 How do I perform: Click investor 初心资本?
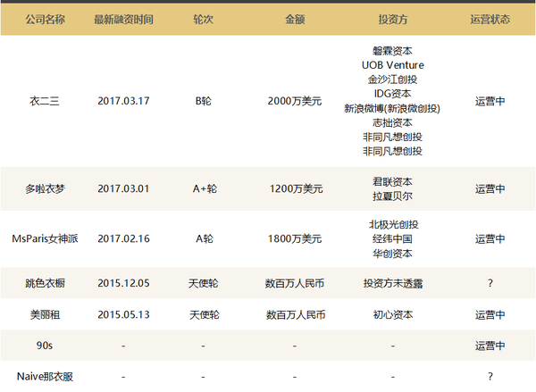tap(393, 314)
